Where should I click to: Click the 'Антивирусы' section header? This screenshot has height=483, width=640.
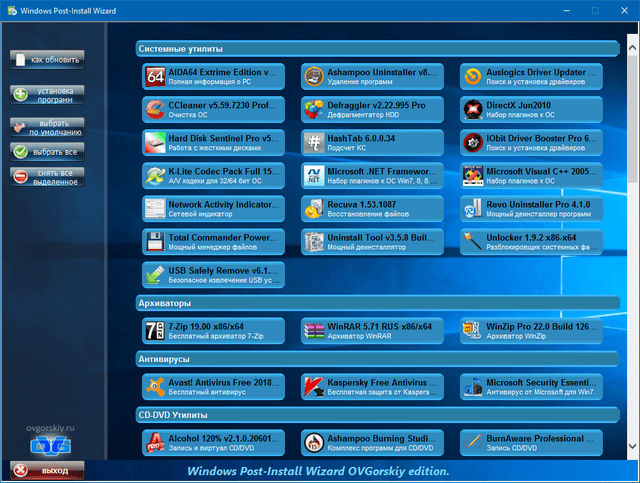(x=165, y=358)
